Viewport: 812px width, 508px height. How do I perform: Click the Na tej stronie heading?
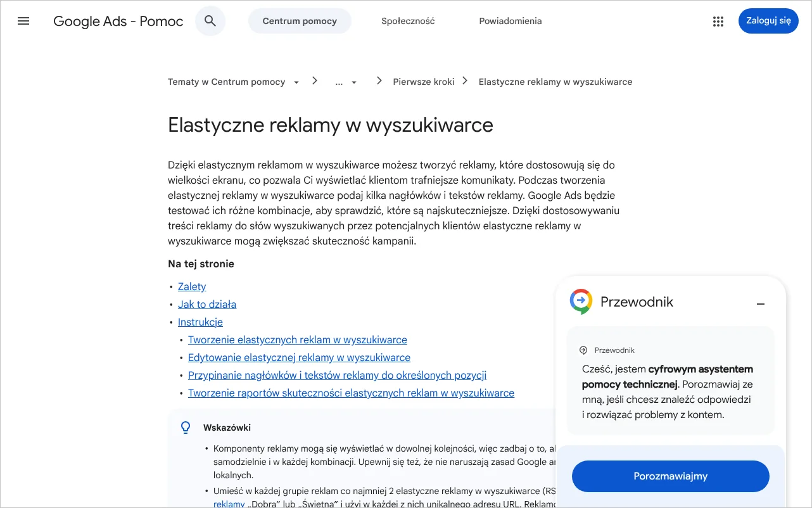coord(201,264)
